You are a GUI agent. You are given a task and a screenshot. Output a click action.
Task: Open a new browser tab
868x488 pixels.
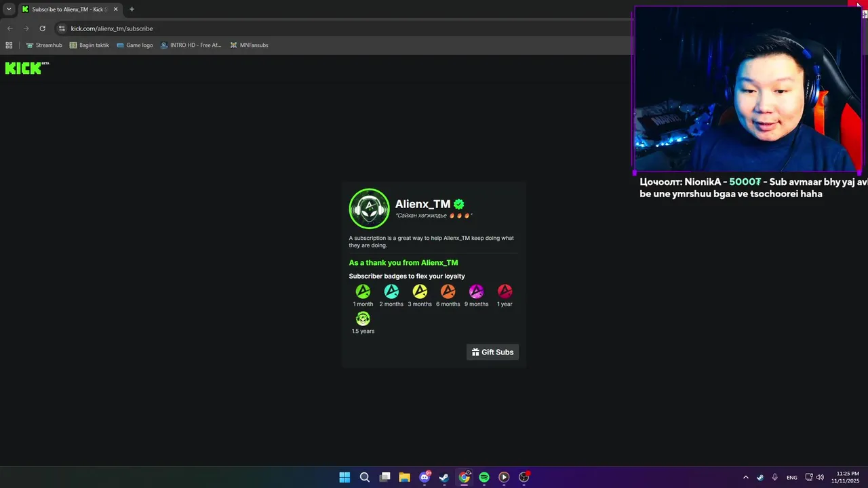point(132,9)
